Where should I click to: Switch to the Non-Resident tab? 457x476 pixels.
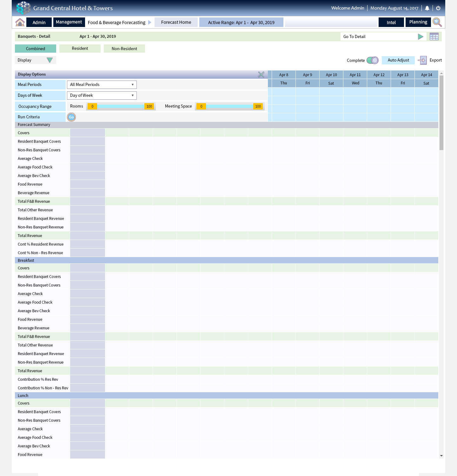(124, 49)
